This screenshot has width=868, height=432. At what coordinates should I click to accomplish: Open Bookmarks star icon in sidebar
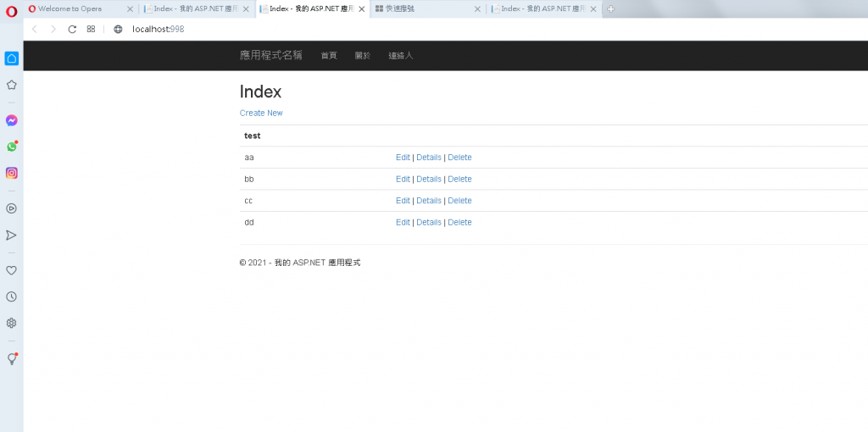12,86
